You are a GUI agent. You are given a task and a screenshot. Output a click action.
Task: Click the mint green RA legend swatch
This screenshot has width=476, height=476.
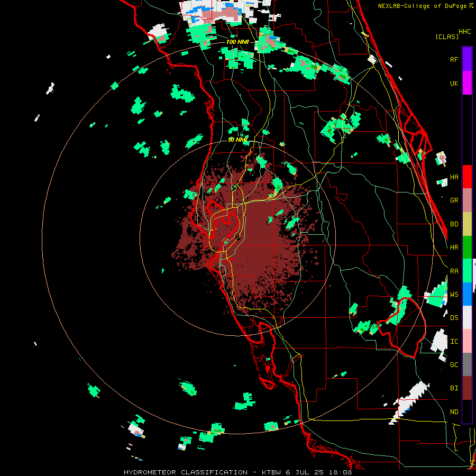coord(467,271)
